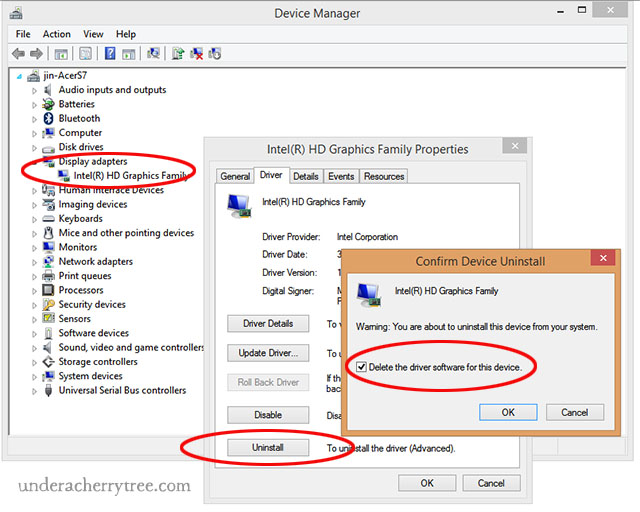Collapse the jin-AcerS7 root node
Viewport: 640px width, 512px height.
pos(19,76)
